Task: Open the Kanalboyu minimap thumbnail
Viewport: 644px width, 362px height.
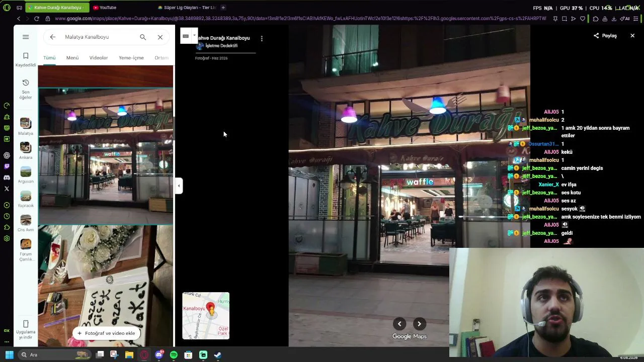Action: point(206,316)
